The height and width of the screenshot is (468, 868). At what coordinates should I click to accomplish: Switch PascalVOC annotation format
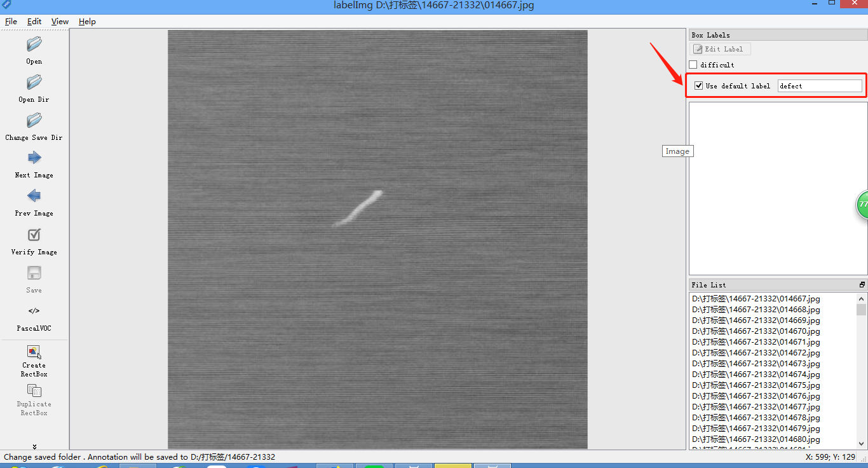tap(34, 311)
